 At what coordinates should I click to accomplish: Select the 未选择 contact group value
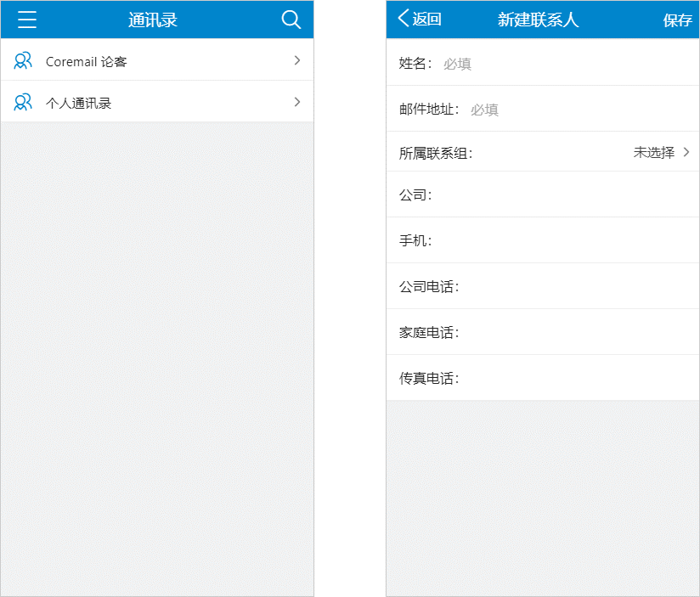pos(653,153)
